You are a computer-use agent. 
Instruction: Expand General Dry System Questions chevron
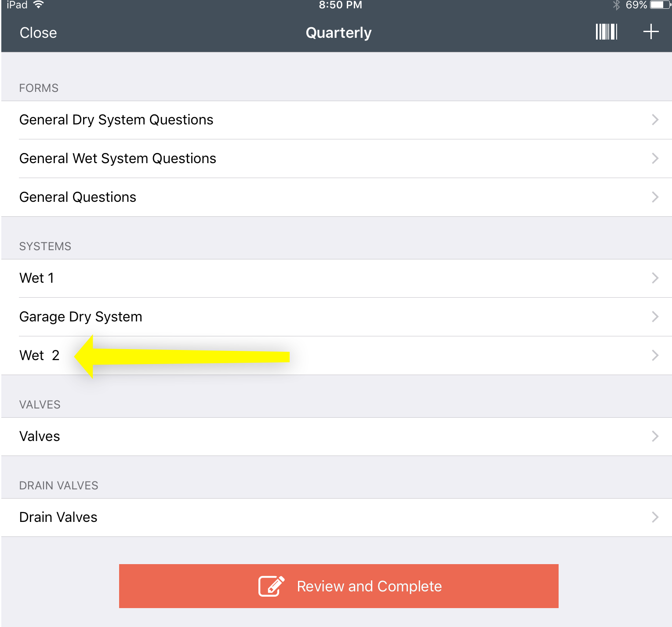[655, 120]
